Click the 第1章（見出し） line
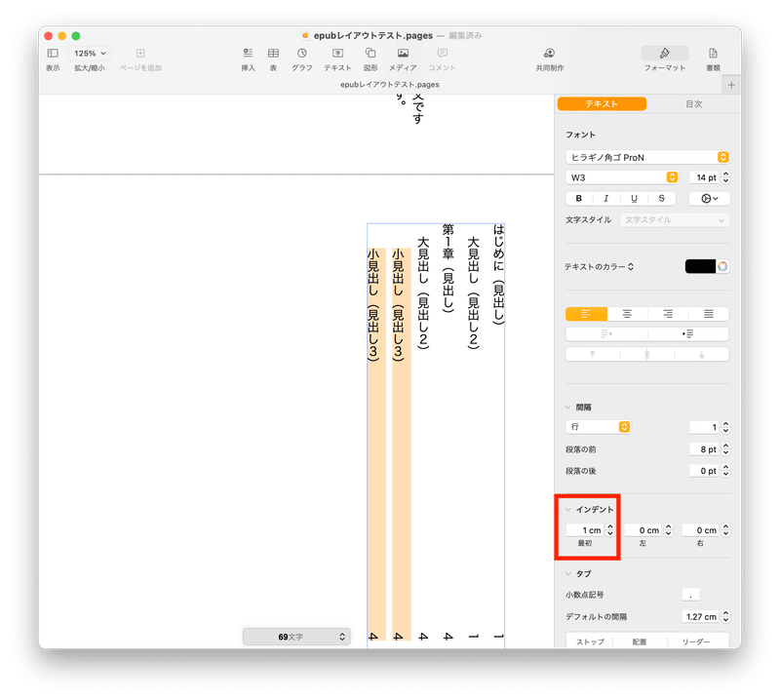Screen dimensions: 780x700 click(x=448, y=268)
